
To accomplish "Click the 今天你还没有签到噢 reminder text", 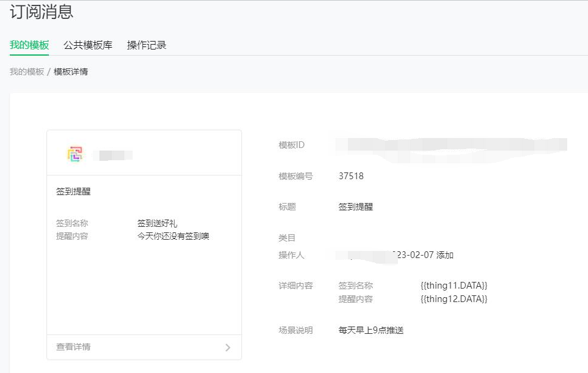I will point(173,236).
